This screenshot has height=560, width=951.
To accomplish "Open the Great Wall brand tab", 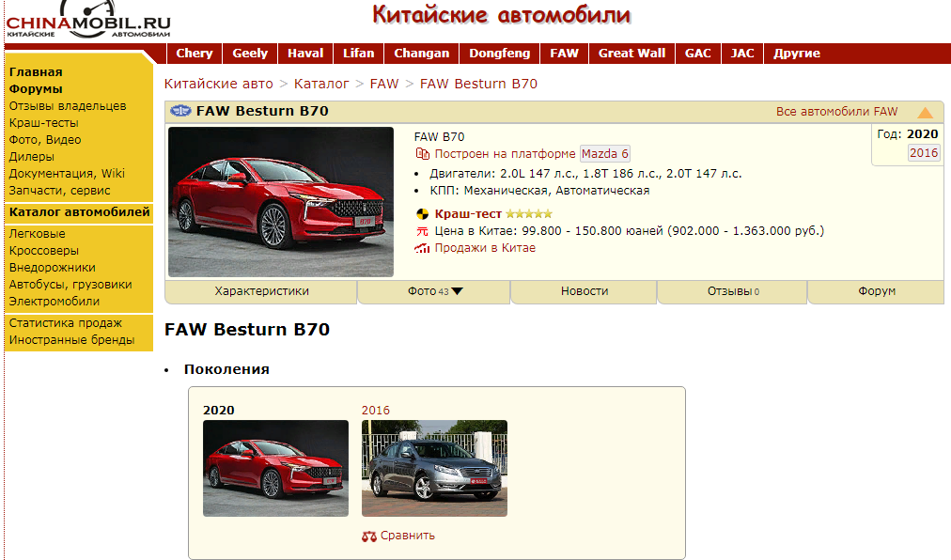I will (x=631, y=54).
